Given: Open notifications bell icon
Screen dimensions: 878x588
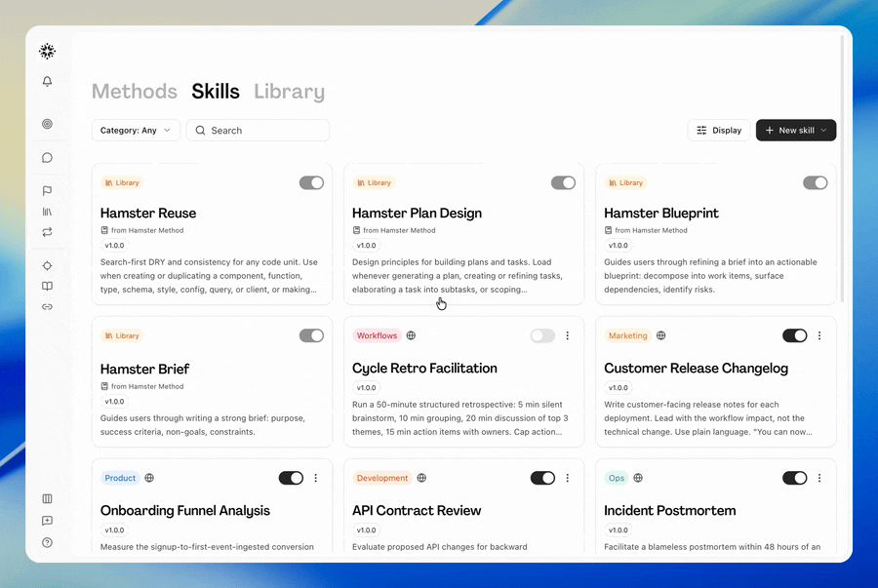Looking at the screenshot, I should (x=47, y=81).
